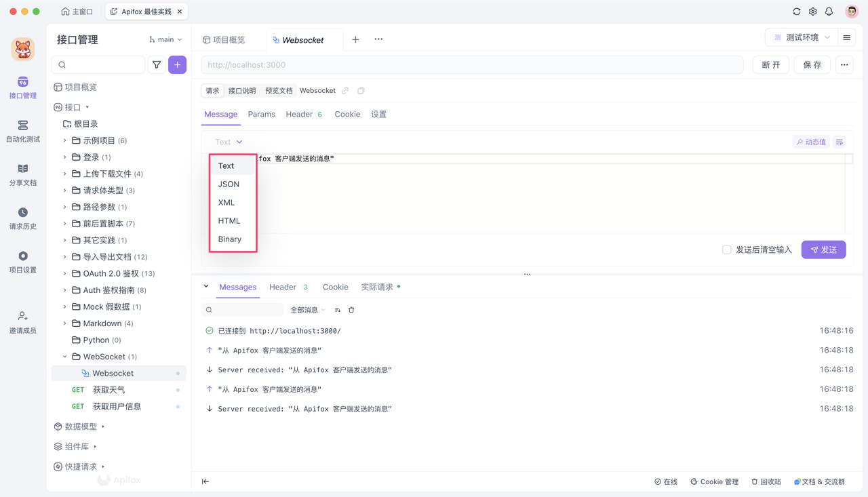
Task: Click the 断开 disconnect button
Action: (x=770, y=64)
